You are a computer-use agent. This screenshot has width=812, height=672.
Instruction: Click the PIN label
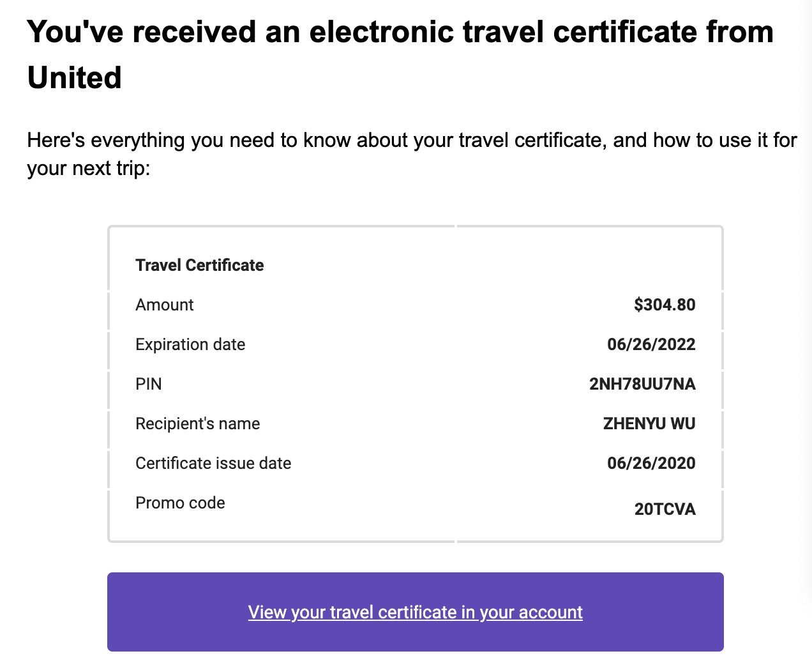coord(149,384)
